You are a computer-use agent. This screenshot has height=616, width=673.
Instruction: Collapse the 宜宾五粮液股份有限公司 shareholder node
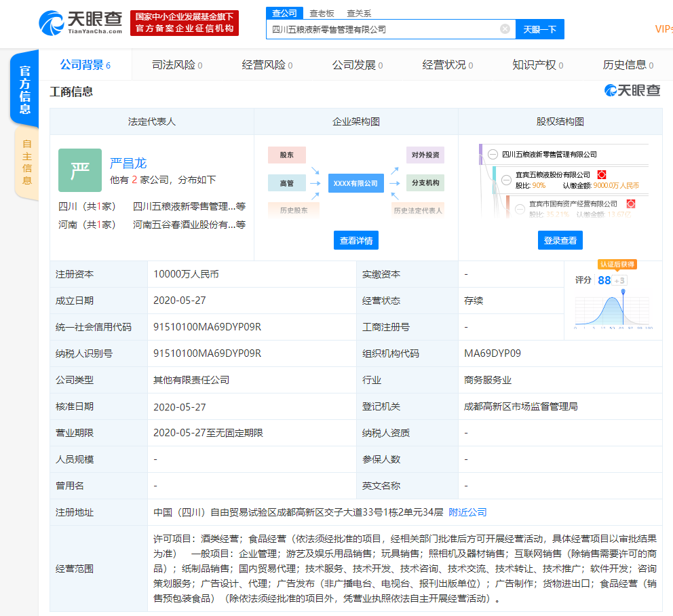point(506,180)
